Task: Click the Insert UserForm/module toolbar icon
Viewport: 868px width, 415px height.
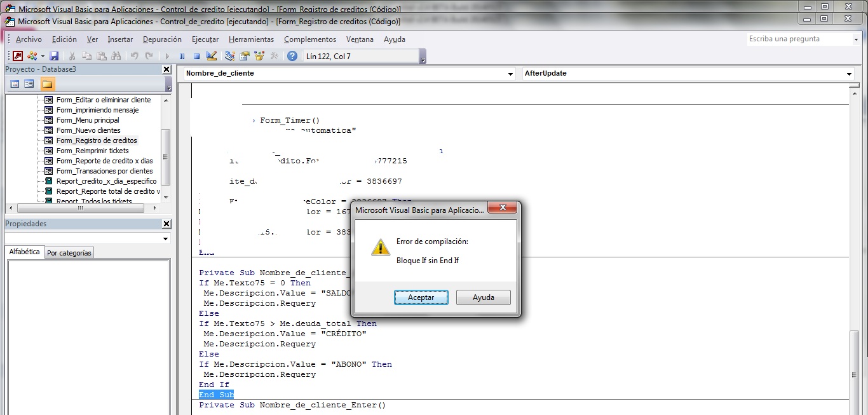Action: coord(31,56)
